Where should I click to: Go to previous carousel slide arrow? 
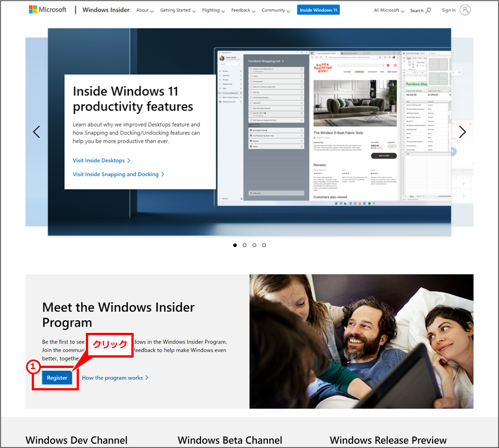click(x=37, y=132)
